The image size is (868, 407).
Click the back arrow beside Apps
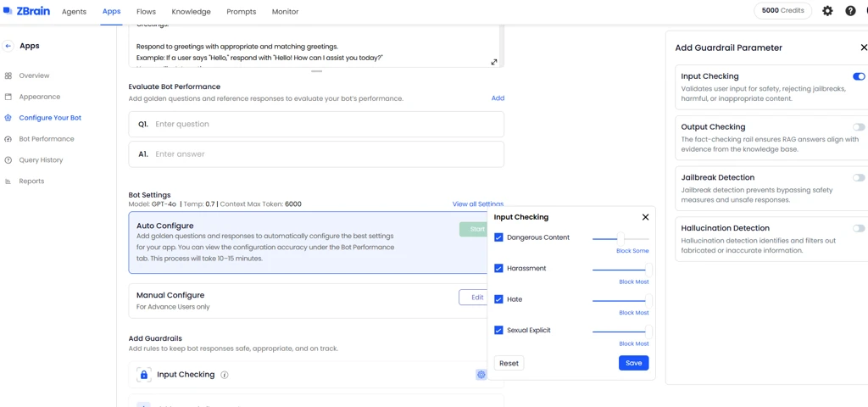pyautogui.click(x=8, y=46)
